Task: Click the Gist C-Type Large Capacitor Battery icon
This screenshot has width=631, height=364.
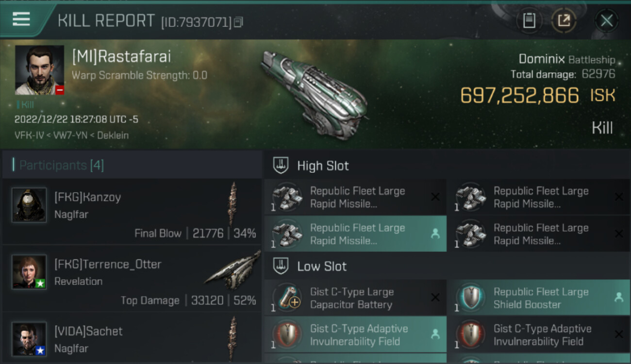Action: [x=287, y=298]
